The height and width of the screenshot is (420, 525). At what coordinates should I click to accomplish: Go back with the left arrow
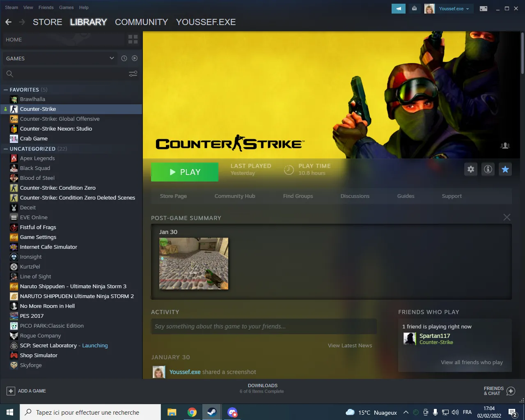9,22
